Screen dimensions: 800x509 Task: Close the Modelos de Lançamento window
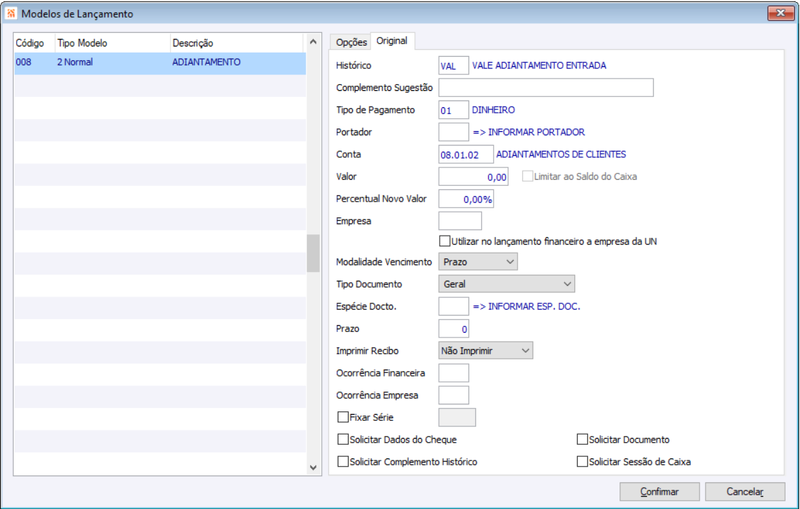point(780,13)
